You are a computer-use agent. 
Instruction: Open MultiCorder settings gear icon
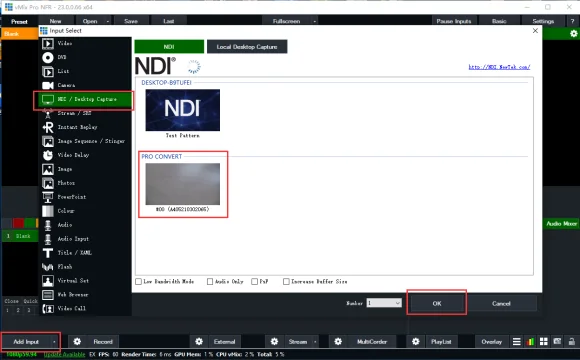(x=338, y=342)
